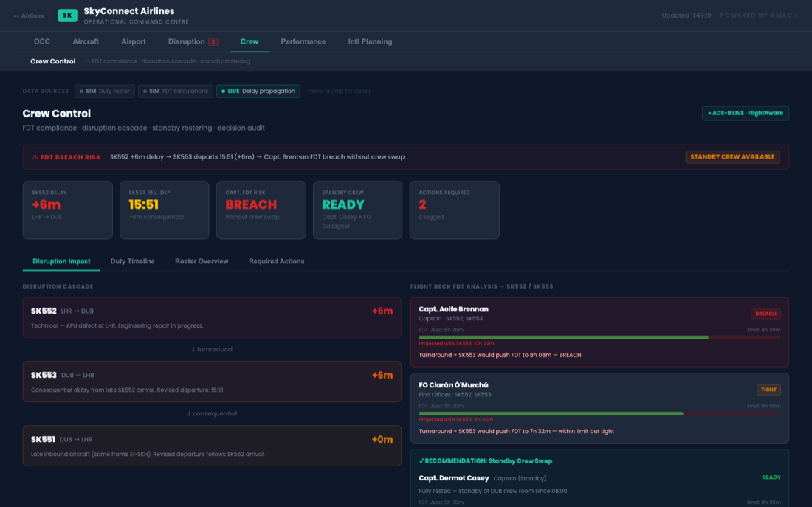Click the Standby Crew Available button
Image resolution: width=812 pixels, height=507 pixels.
click(732, 157)
